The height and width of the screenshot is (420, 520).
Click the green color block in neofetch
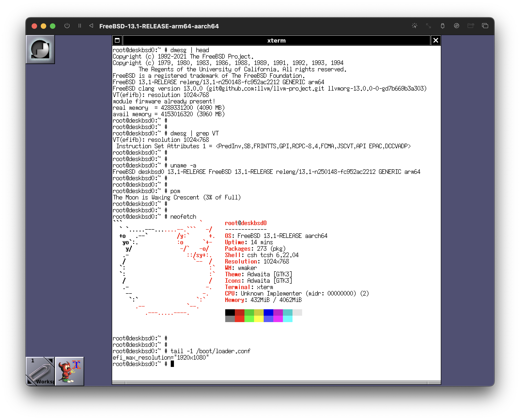click(x=249, y=312)
